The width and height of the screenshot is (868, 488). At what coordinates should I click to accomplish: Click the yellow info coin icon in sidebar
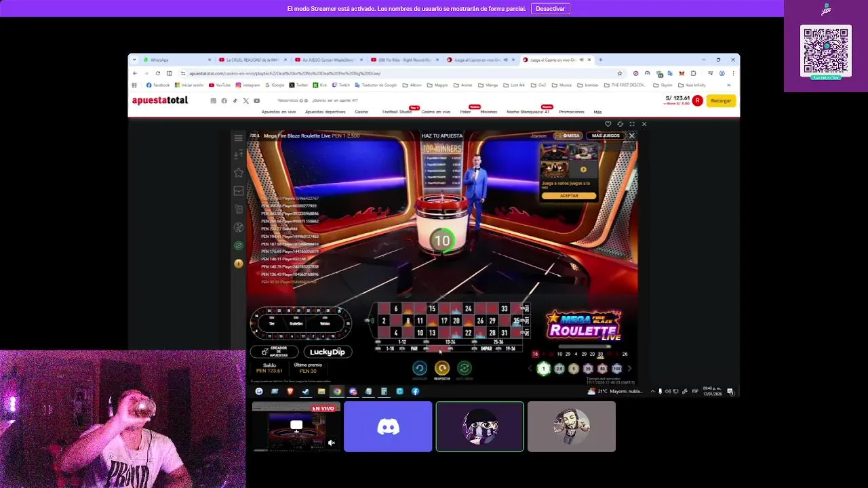tap(238, 264)
